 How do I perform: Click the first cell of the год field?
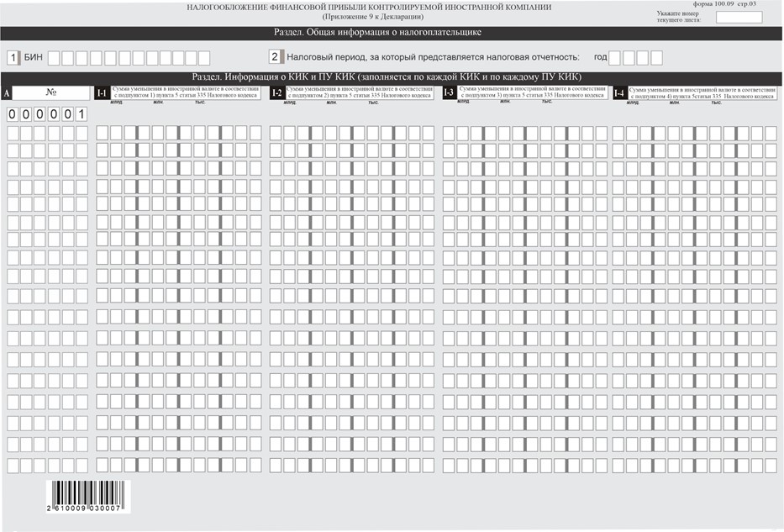[x=615, y=58]
